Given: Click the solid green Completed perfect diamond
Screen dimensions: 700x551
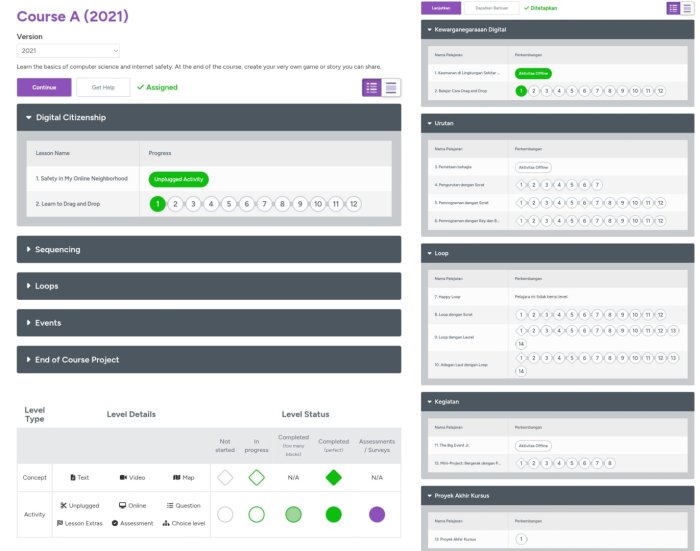Looking at the screenshot, I should pos(333,478).
